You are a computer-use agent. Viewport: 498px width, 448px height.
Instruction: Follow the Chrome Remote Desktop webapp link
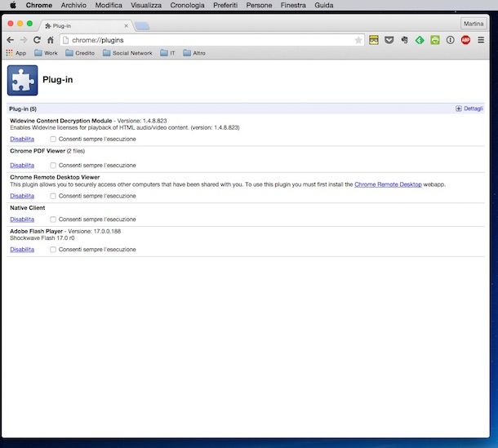(x=388, y=184)
